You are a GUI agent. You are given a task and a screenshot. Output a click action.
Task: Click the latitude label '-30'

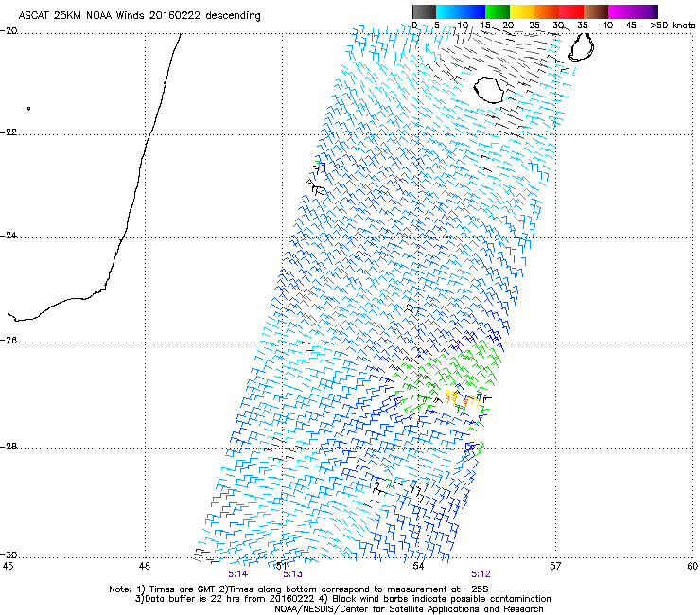coord(9,554)
